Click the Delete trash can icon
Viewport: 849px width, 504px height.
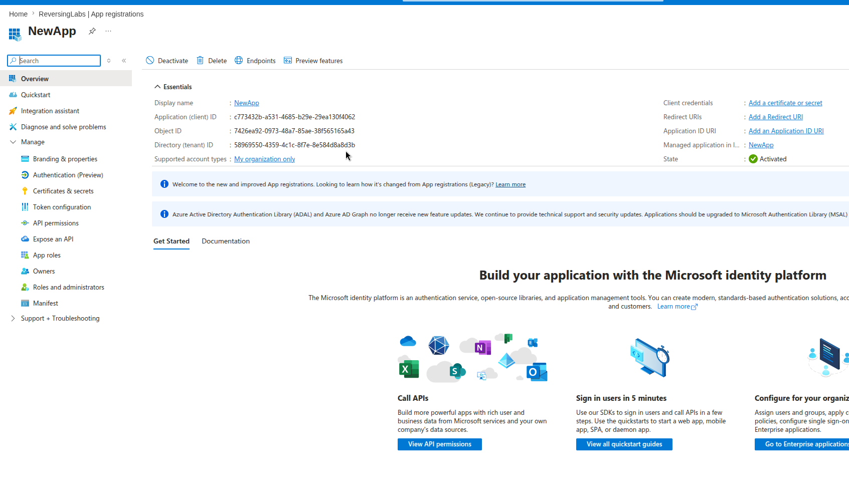(x=200, y=60)
